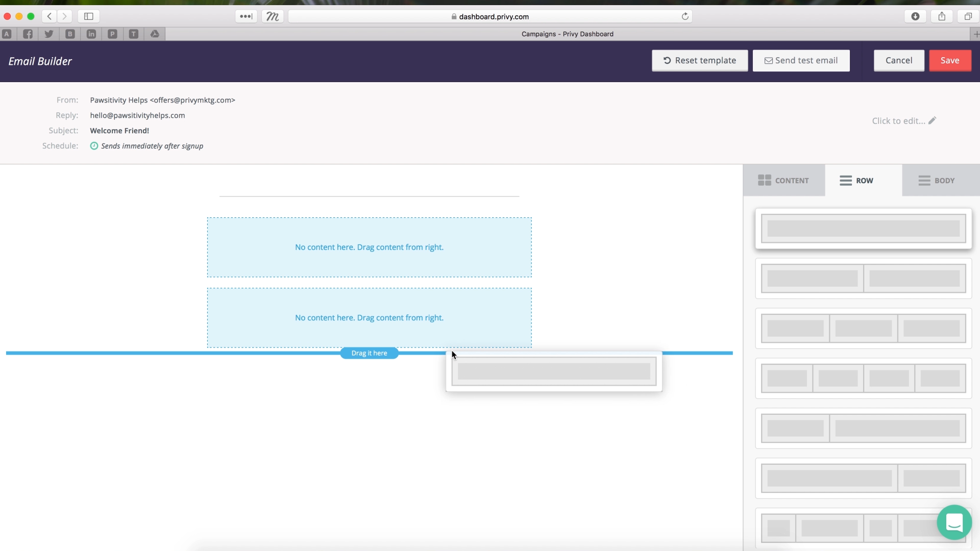Save the email template
Image resolution: width=980 pixels, height=551 pixels.
[950, 61]
